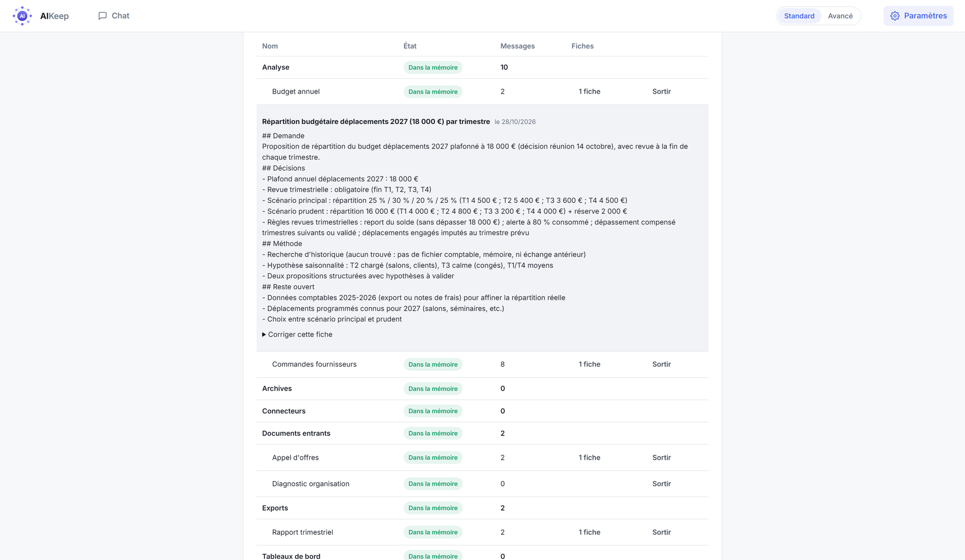965x560 pixels.
Task: Click Archives' Dans la mémoire badge
Action: pyautogui.click(x=433, y=388)
